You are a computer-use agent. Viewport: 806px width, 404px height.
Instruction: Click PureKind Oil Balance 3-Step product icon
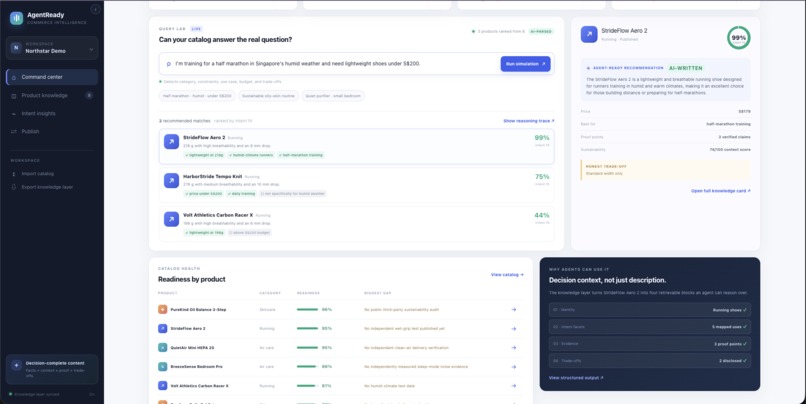[x=162, y=309]
